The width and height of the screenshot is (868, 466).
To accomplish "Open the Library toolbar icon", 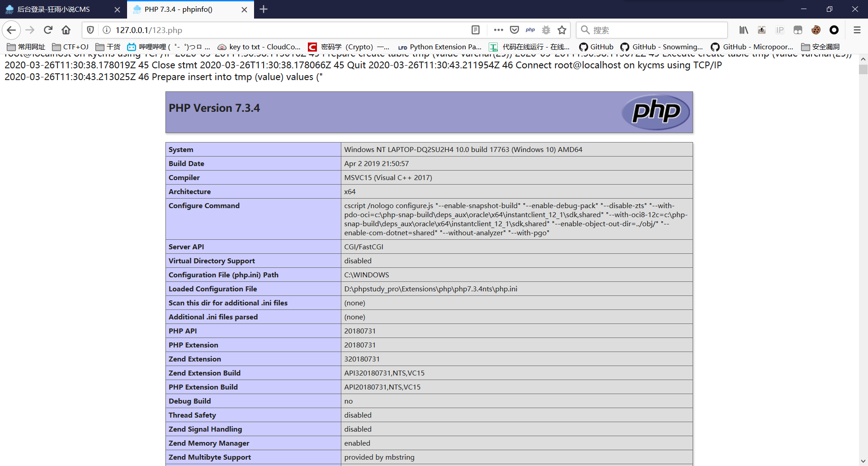I will [x=744, y=30].
